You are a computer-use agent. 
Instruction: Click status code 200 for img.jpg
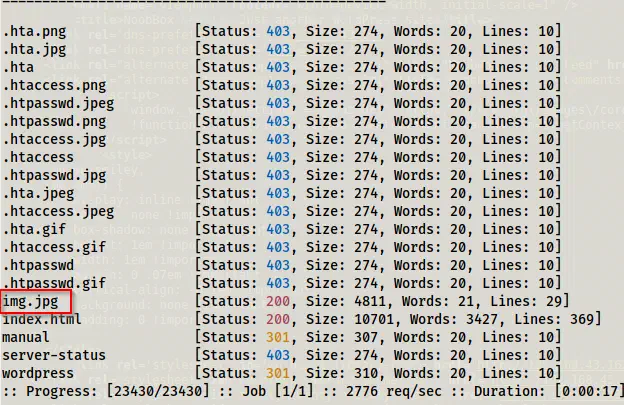point(278,302)
